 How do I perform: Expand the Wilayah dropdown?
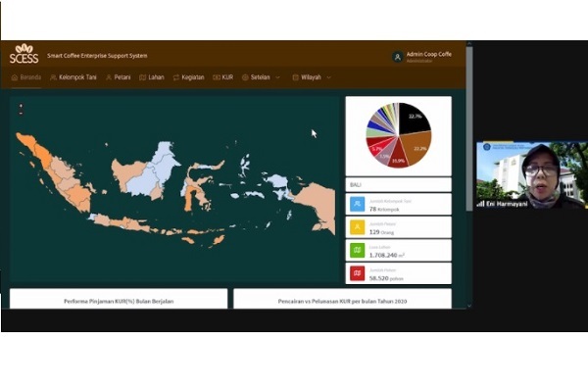[312, 77]
